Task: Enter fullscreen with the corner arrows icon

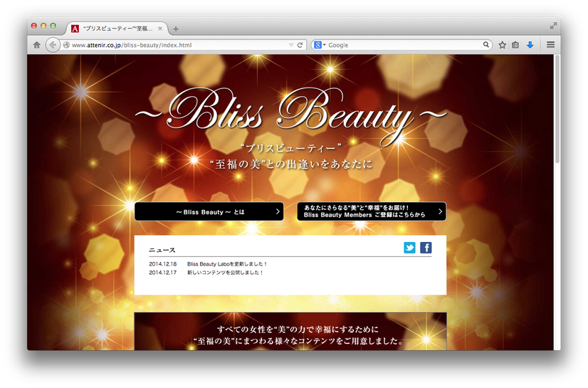Action: (x=553, y=26)
